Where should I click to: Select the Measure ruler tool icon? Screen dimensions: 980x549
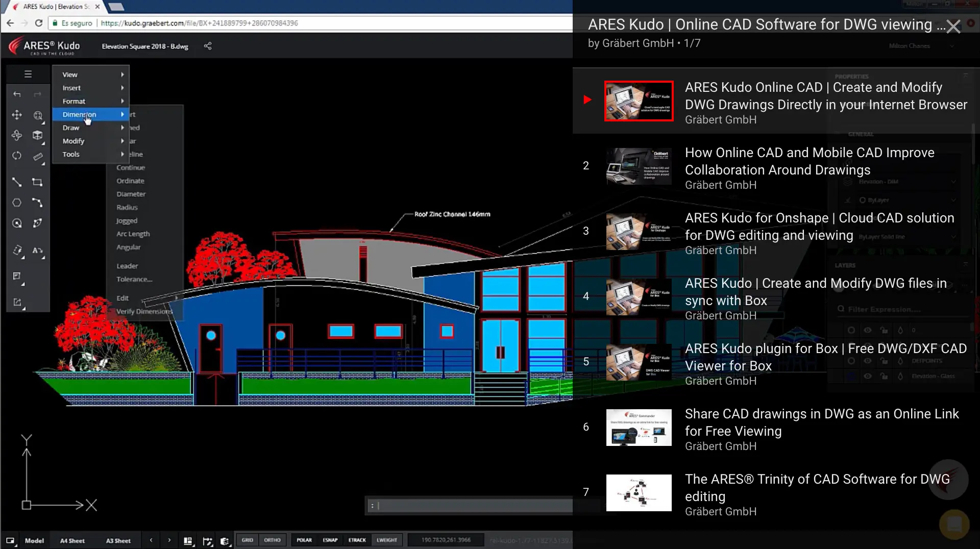tap(38, 157)
